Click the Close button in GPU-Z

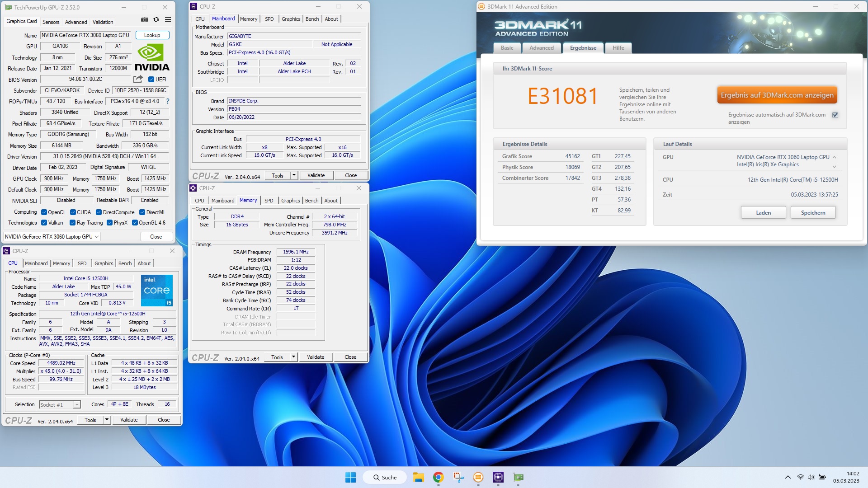(x=156, y=237)
